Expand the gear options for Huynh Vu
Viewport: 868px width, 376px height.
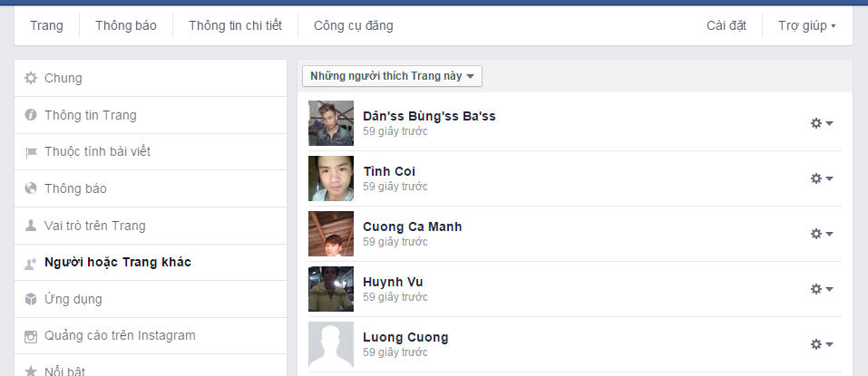821,289
